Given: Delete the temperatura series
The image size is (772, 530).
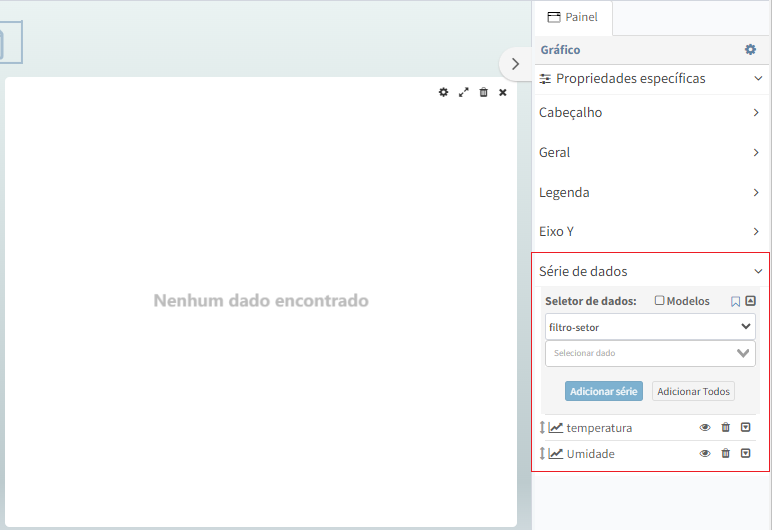Looking at the screenshot, I should click(726, 427).
